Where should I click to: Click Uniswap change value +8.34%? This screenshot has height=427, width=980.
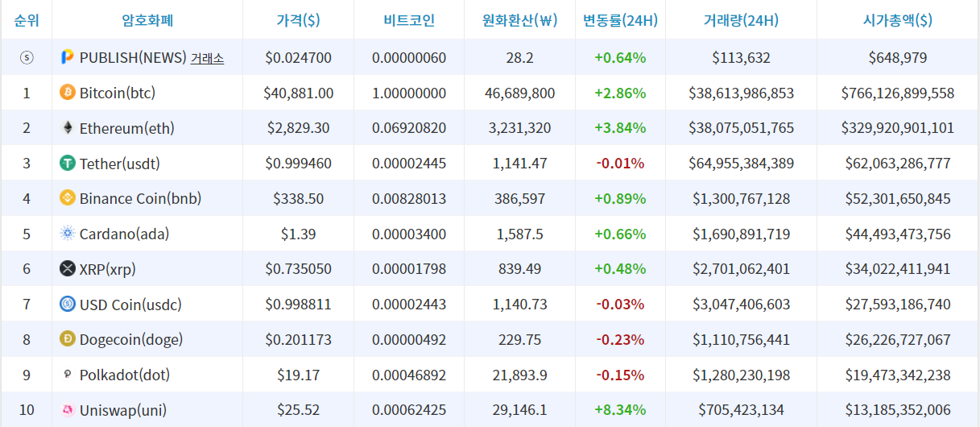620,410
